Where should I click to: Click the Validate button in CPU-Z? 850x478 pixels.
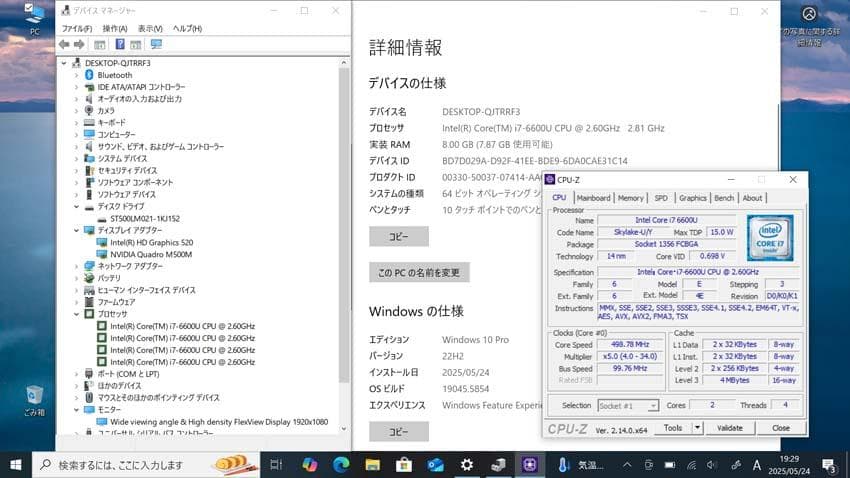730,428
